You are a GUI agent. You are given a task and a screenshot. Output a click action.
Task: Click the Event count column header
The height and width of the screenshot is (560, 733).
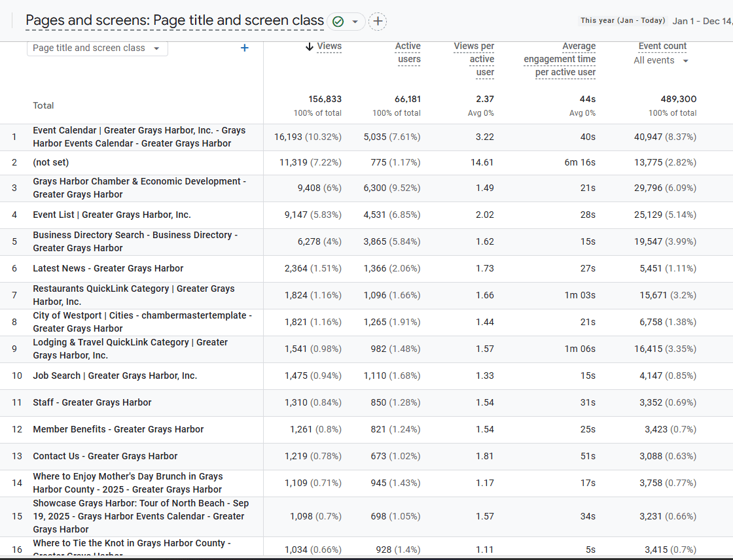tap(662, 46)
